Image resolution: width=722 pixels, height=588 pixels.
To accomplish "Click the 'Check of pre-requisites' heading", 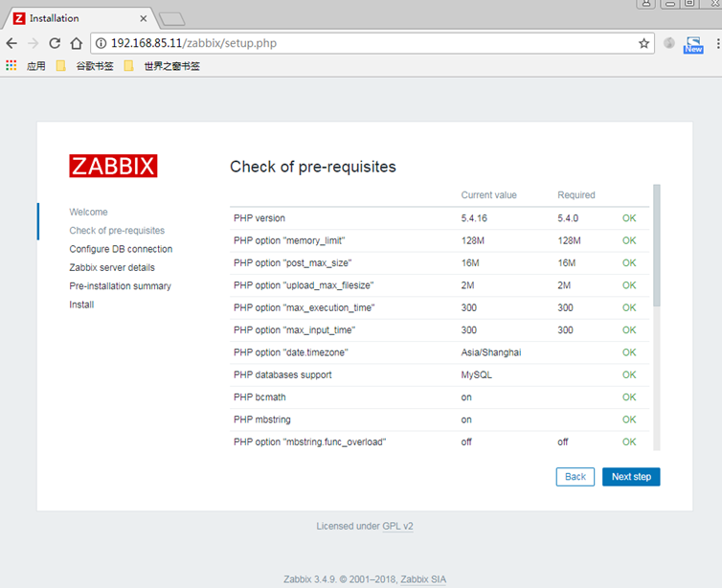I will pyautogui.click(x=313, y=167).
